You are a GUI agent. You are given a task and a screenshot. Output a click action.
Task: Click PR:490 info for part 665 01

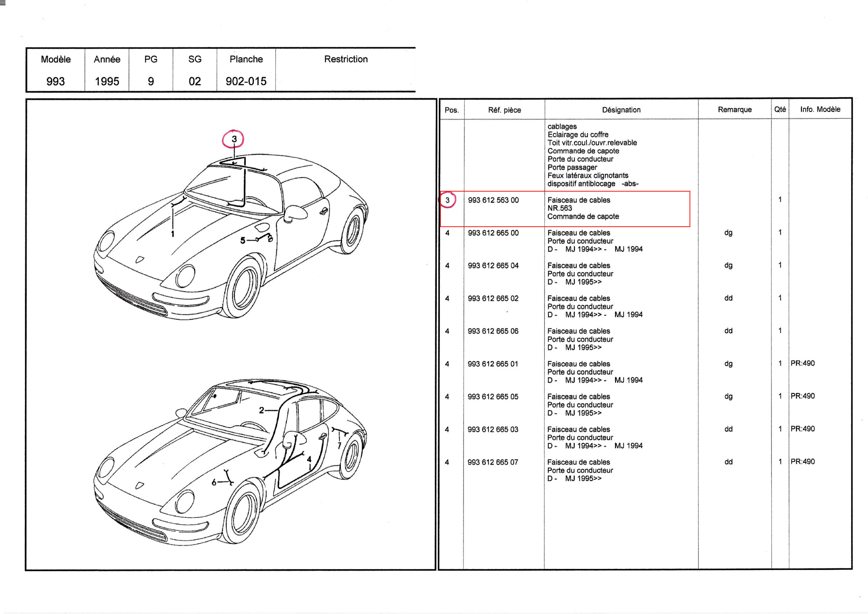(803, 363)
